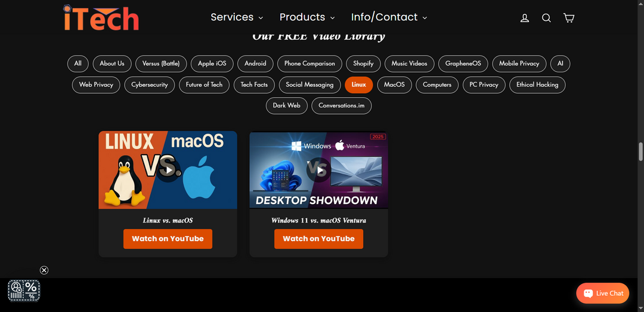This screenshot has width=644, height=312.
Task: Select the Versus (Battle) filter
Action: coord(161,64)
